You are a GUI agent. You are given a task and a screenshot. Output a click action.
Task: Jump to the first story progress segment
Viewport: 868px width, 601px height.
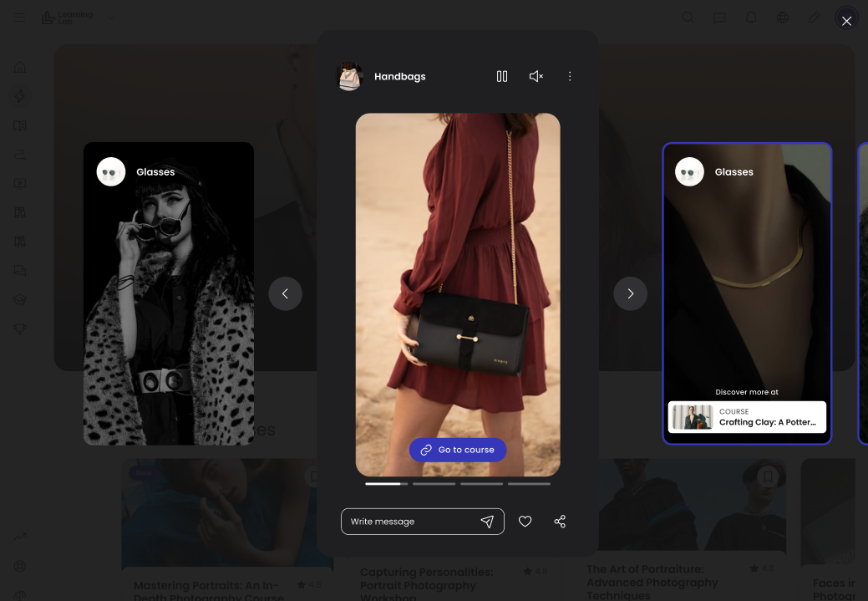[x=387, y=484]
